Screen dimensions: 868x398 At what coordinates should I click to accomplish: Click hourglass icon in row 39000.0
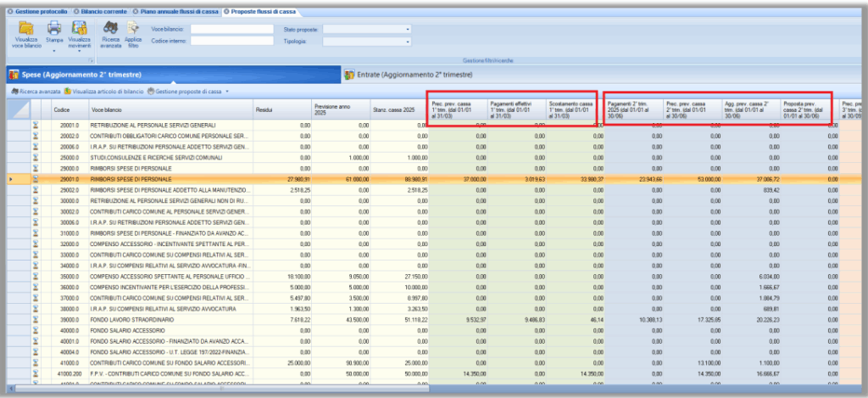tap(36, 319)
